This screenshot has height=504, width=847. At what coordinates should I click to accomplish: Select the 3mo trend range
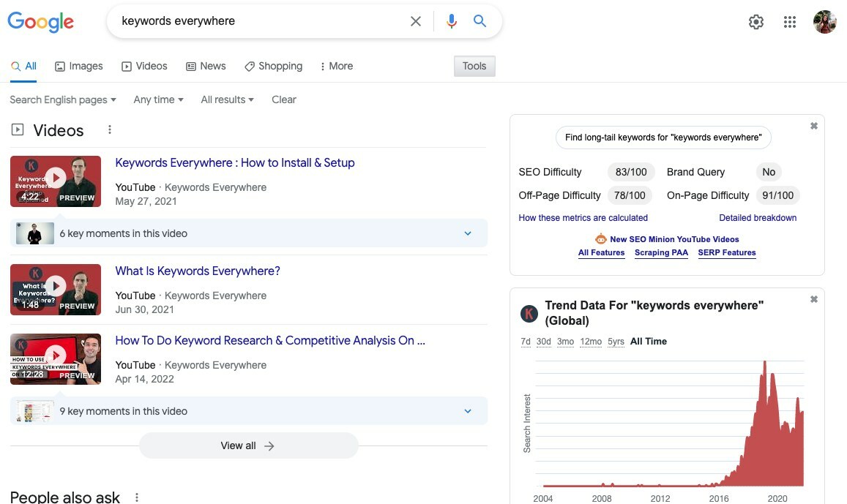tap(566, 342)
